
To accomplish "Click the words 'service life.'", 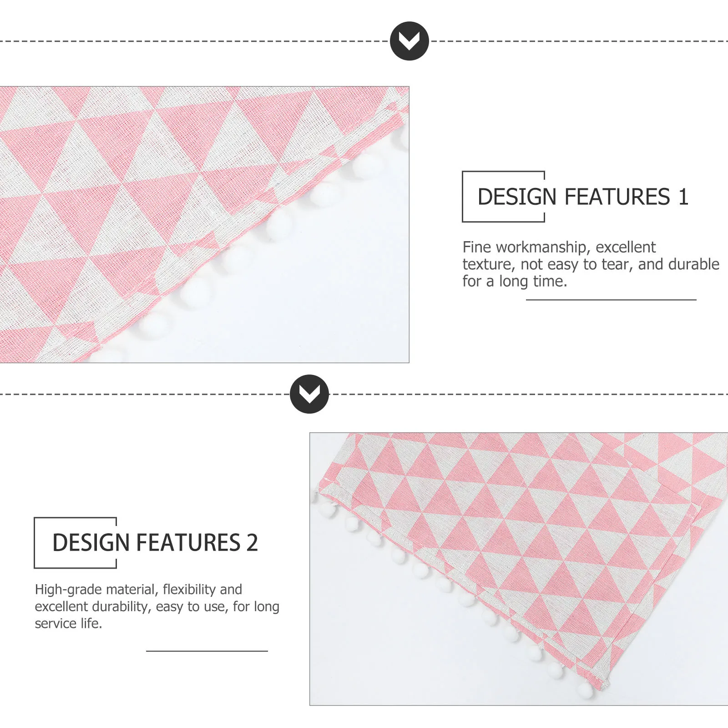I will 68,623.
